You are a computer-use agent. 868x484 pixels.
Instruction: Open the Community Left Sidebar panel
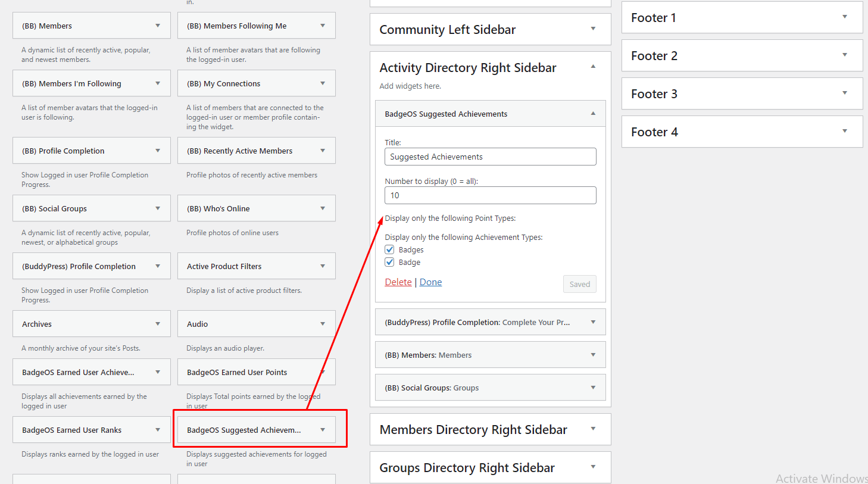click(x=593, y=29)
